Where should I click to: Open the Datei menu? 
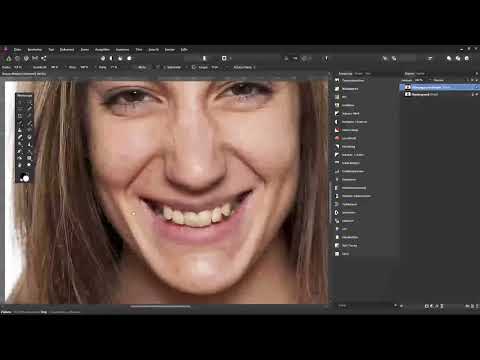tap(17, 50)
